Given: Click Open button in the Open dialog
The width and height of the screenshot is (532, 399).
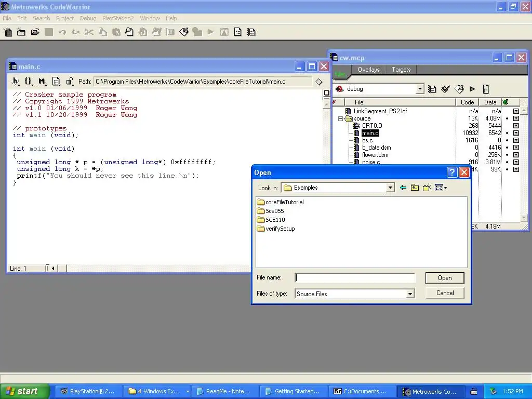Looking at the screenshot, I should pos(445,278).
